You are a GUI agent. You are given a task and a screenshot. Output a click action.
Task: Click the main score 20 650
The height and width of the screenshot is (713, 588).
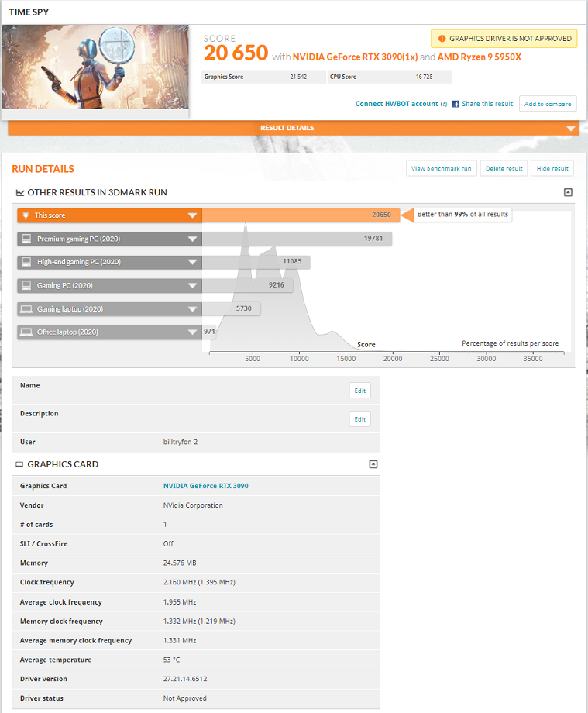(x=236, y=53)
